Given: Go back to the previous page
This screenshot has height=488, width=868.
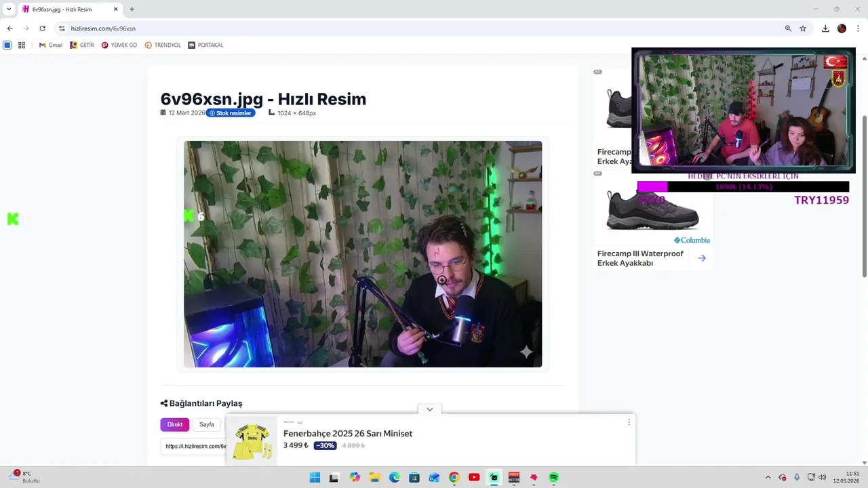Looking at the screenshot, I should click(x=9, y=28).
